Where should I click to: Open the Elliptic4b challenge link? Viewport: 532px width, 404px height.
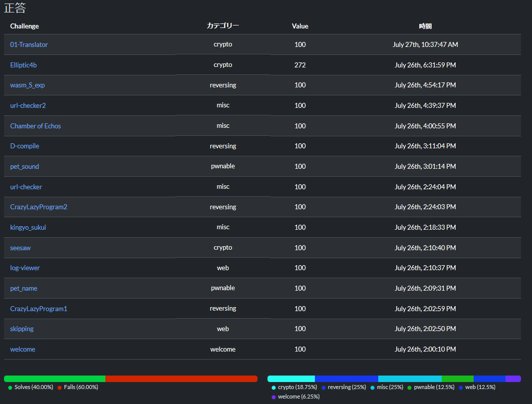click(x=23, y=65)
